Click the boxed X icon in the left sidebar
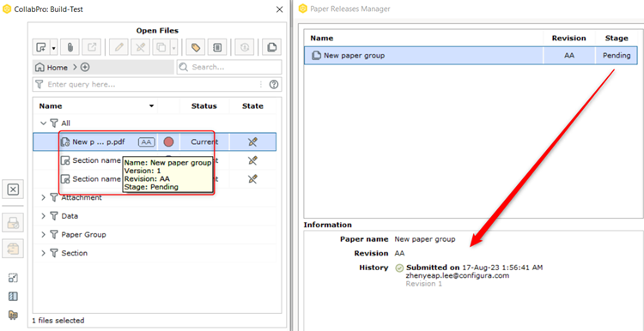The image size is (644, 331). click(x=13, y=190)
